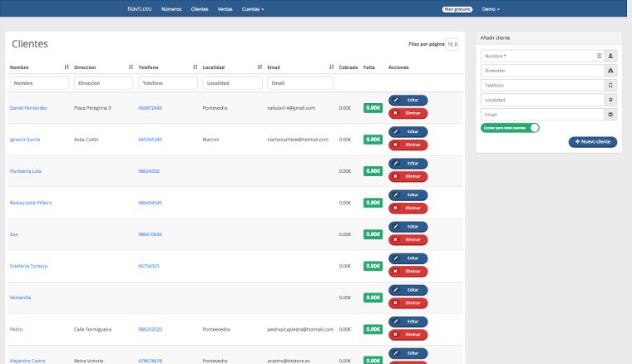The width and height of the screenshot is (632, 364).
Task: Open the Ventas section
Action: click(x=225, y=9)
